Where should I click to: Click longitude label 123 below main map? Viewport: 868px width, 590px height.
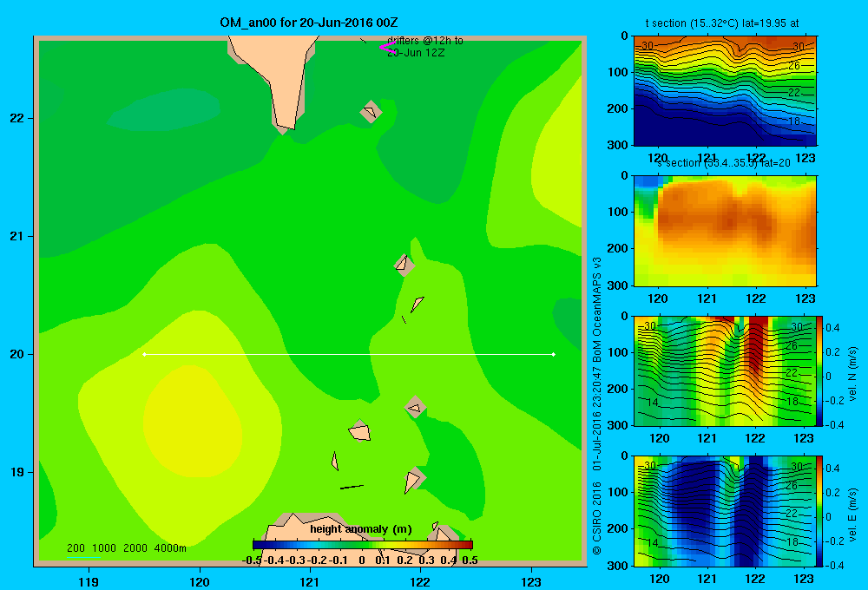tap(531, 581)
